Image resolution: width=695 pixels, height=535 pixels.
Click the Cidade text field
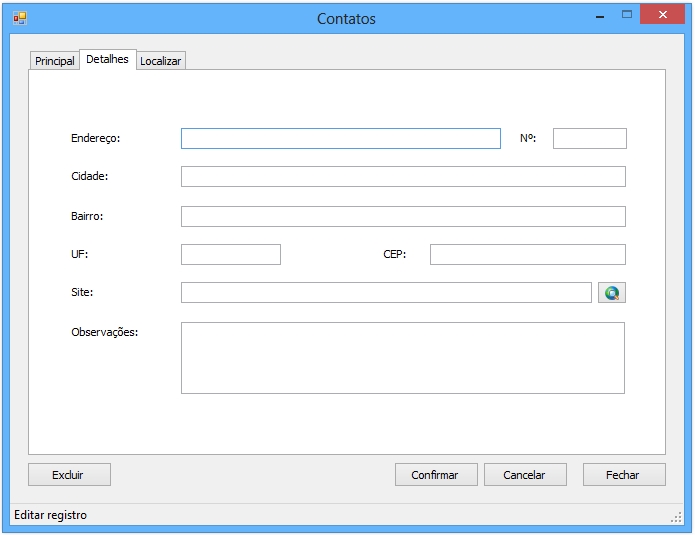coord(403,176)
